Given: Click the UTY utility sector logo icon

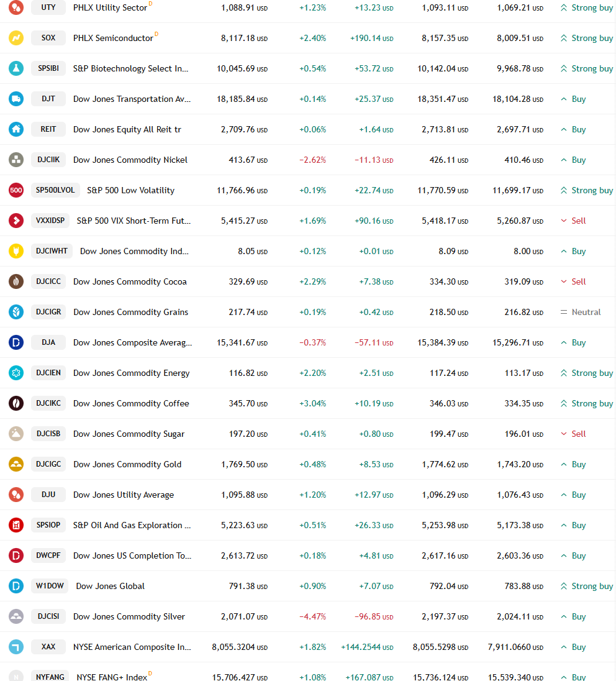Looking at the screenshot, I should (16, 7).
